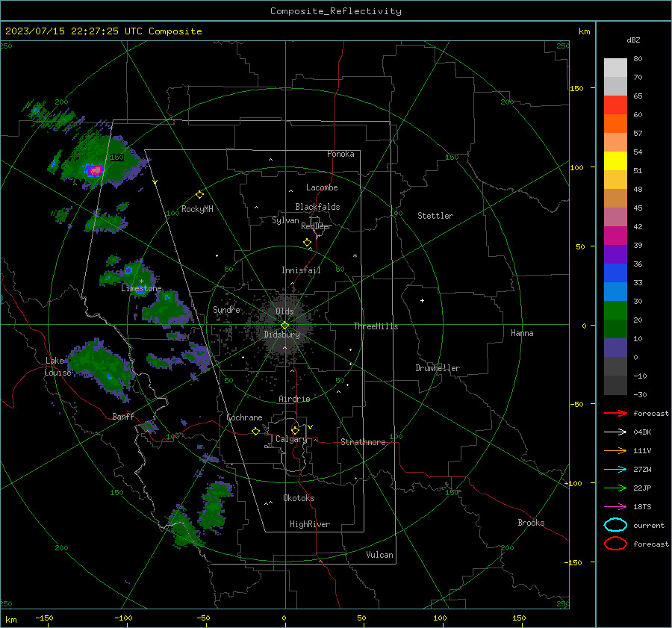Click the Sylvan label
Image resolution: width=672 pixels, height=628 pixels.
tap(285, 220)
